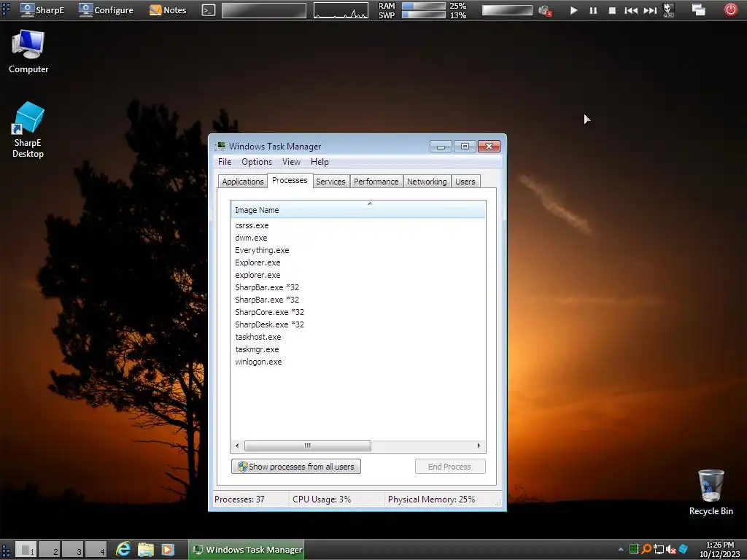Click the Task Manager title bar icon
Image resolution: width=747 pixels, height=560 pixels.
pyautogui.click(x=220, y=146)
